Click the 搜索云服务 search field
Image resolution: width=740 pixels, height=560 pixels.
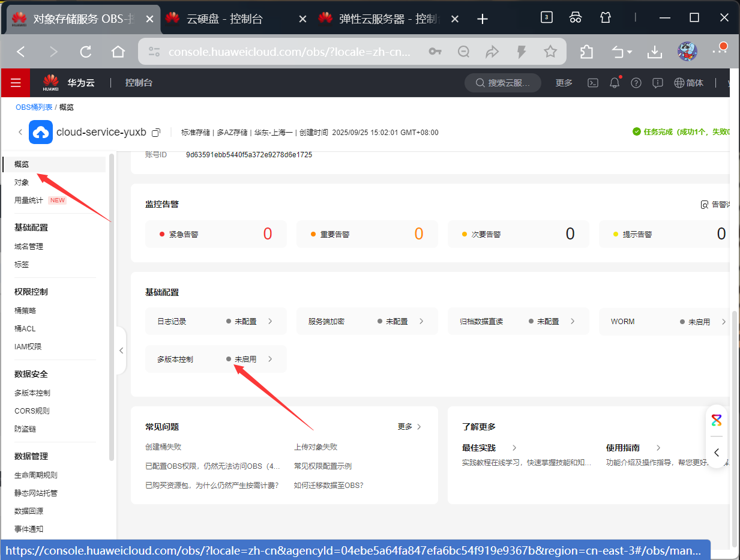point(503,83)
